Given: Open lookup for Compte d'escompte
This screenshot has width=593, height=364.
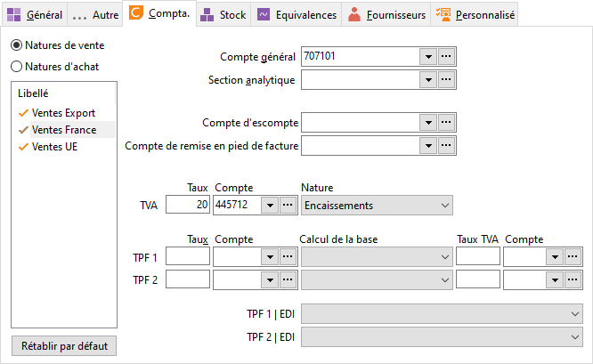Looking at the screenshot, I should click(x=446, y=123).
